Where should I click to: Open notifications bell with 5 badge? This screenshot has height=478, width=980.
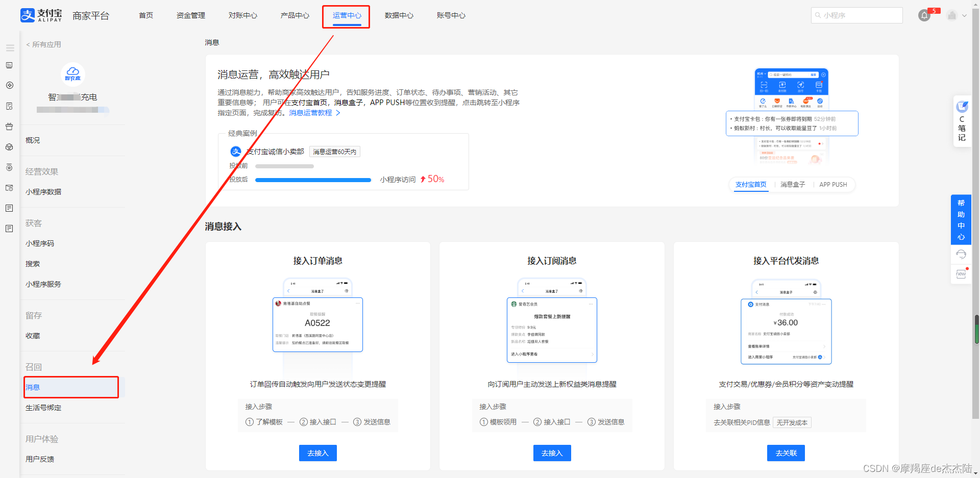[x=924, y=15]
